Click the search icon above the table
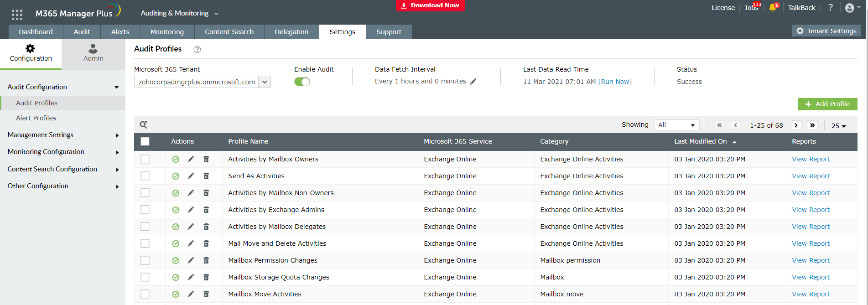The width and height of the screenshot is (868, 305). [143, 124]
